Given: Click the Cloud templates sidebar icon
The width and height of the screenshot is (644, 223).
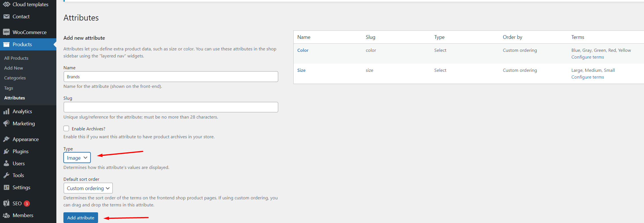Looking at the screenshot, I should tap(6, 5).
